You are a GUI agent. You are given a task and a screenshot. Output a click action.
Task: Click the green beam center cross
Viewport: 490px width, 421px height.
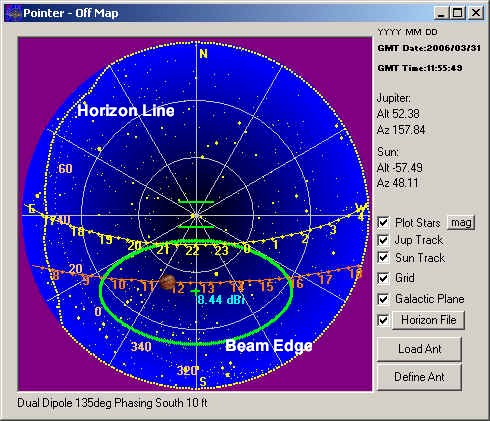195,292
